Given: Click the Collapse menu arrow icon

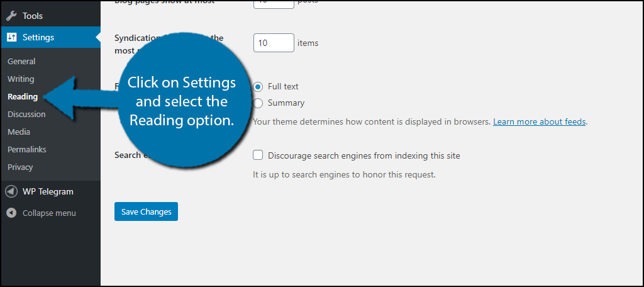Looking at the screenshot, I should (x=11, y=213).
